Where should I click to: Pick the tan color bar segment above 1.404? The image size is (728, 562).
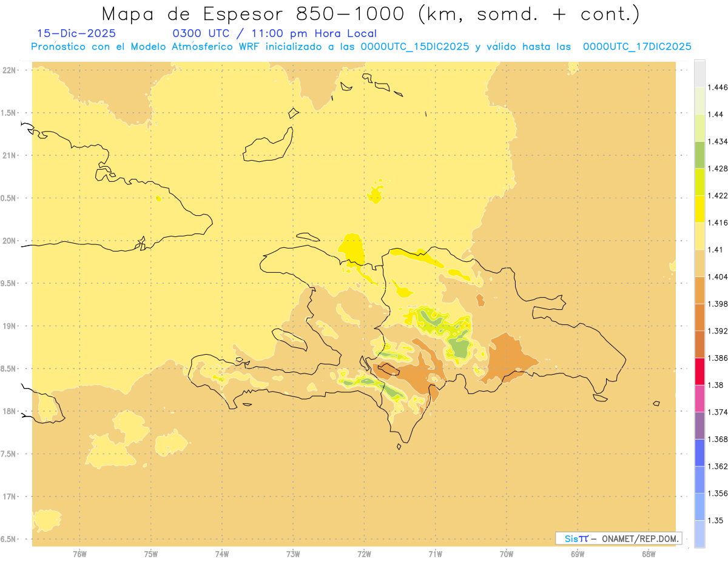[700, 263]
